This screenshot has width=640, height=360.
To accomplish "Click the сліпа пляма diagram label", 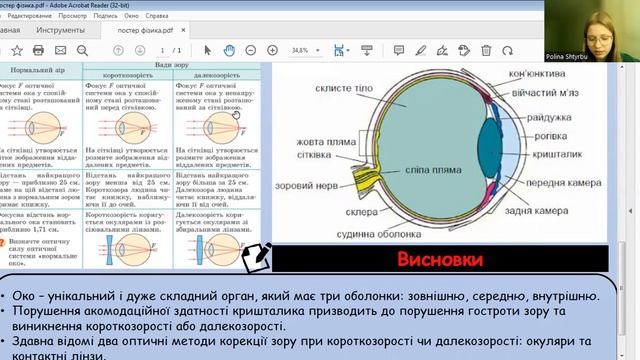I will [433, 170].
